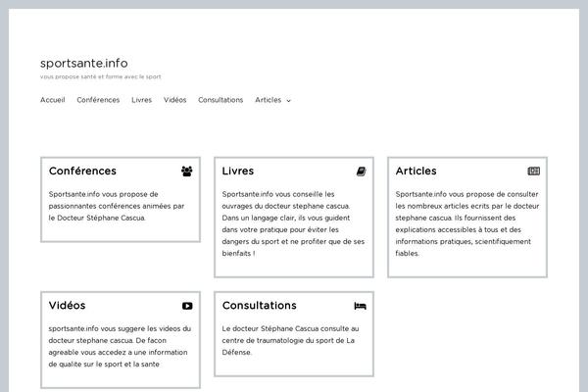This screenshot has width=588, height=392.
Task: Click the book icon in the Livres card
Action: 361,171
